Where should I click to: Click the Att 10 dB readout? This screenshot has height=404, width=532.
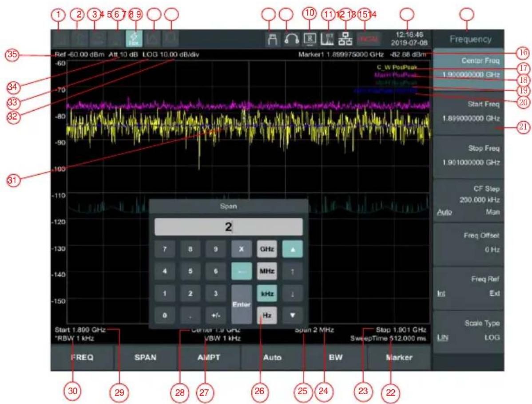[123, 54]
